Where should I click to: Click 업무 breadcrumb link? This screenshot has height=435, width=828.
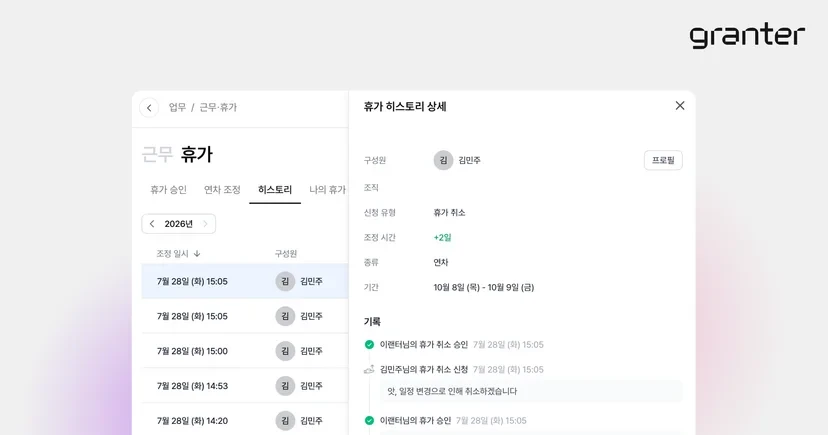tap(177, 108)
